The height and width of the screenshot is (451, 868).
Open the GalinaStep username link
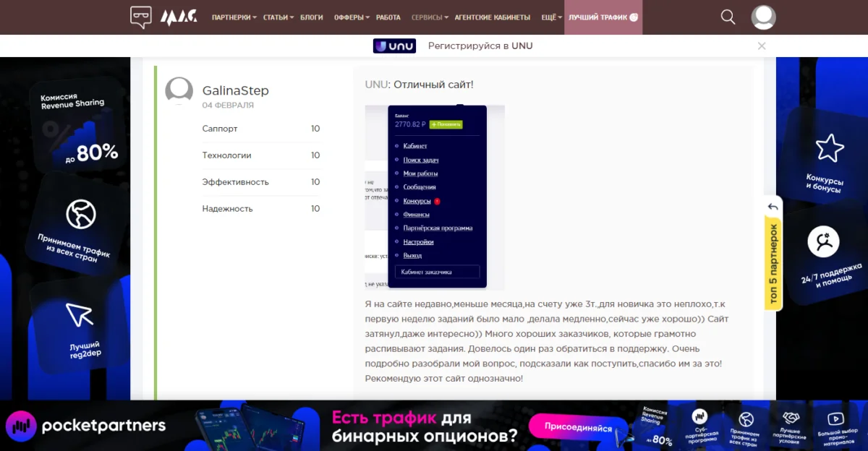click(236, 90)
